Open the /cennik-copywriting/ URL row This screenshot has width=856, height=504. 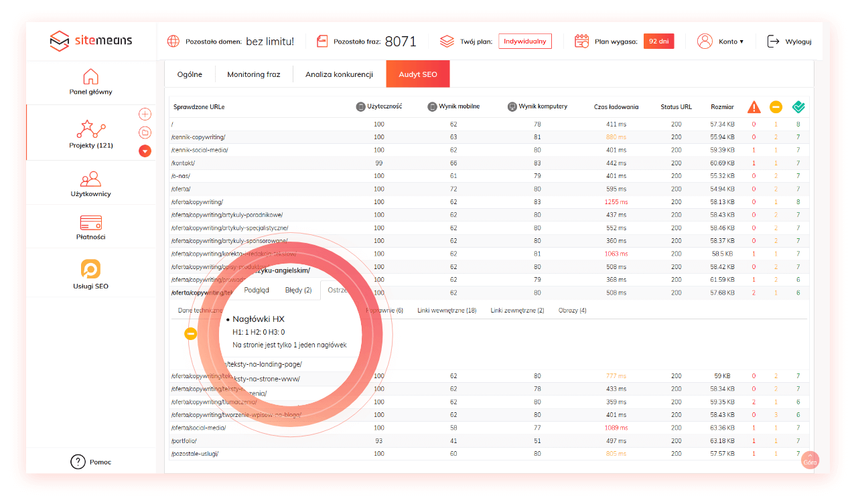click(x=198, y=137)
